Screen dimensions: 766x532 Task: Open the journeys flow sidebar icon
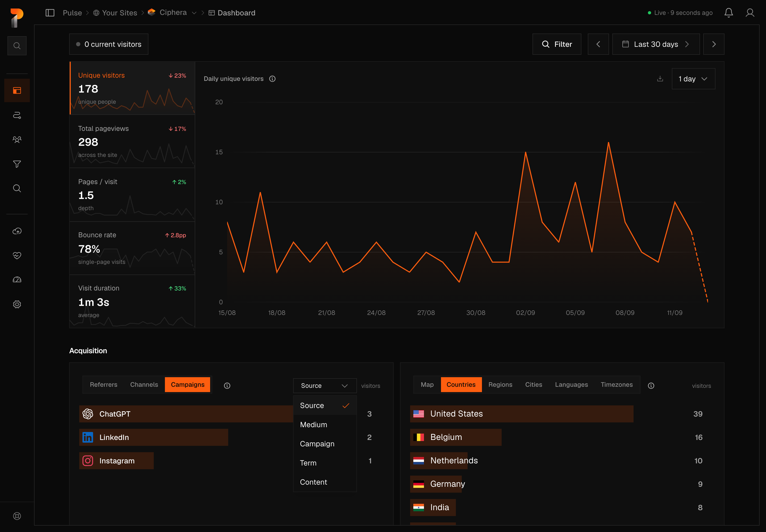click(x=17, y=115)
